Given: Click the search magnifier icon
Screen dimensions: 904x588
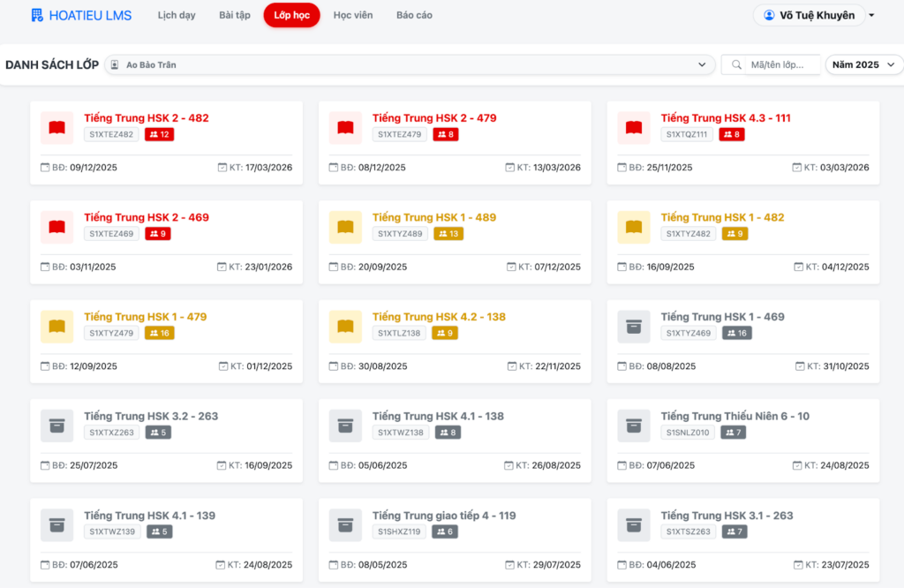Looking at the screenshot, I should pyautogui.click(x=735, y=64).
